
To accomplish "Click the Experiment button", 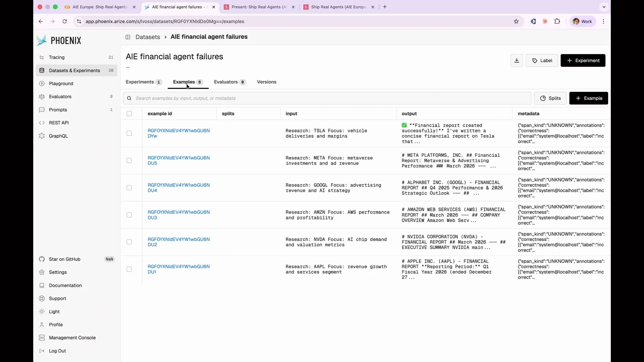I will coord(583,60).
